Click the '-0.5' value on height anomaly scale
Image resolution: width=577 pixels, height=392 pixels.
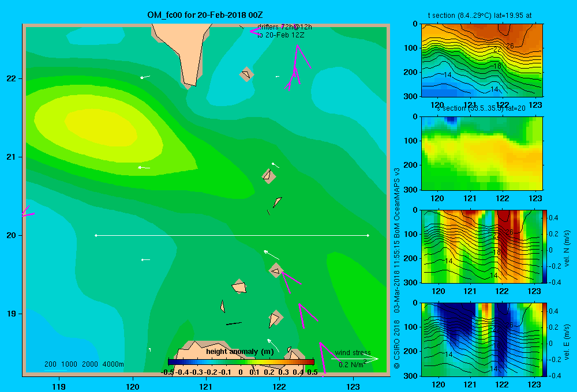(x=168, y=372)
